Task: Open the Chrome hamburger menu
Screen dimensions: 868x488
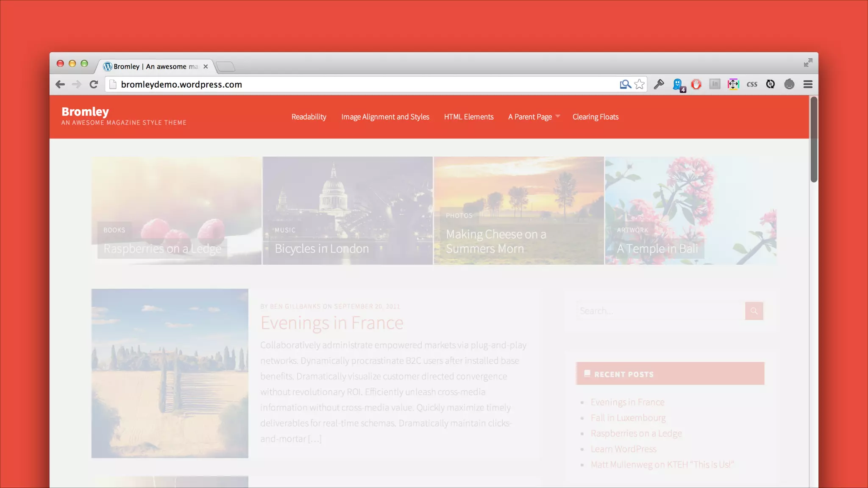Action: (808, 84)
